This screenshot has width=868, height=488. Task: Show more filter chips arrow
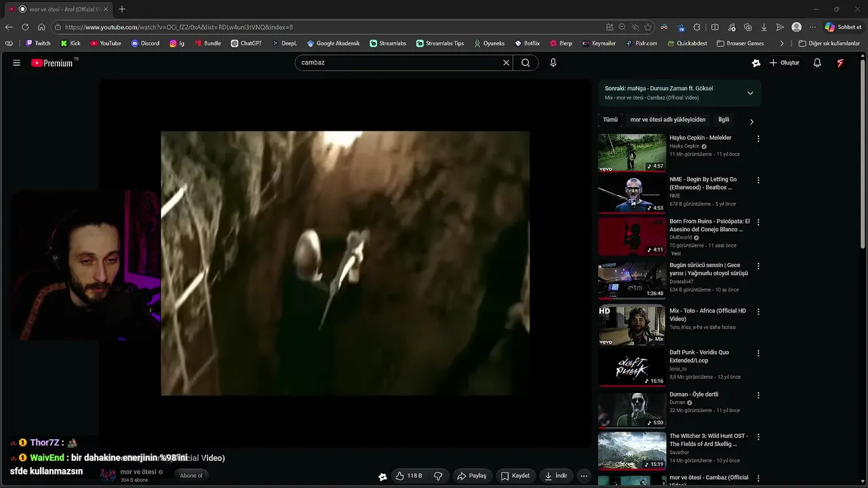[x=751, y=121]
